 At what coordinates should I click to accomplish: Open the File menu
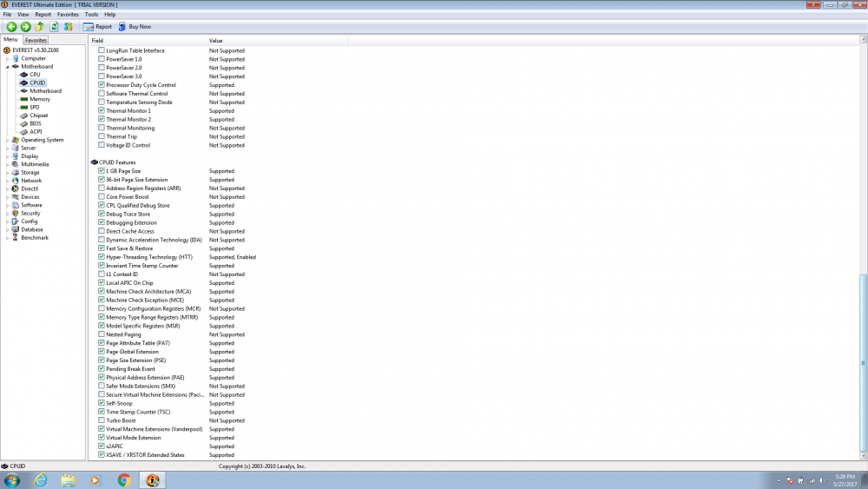(7, 15)
